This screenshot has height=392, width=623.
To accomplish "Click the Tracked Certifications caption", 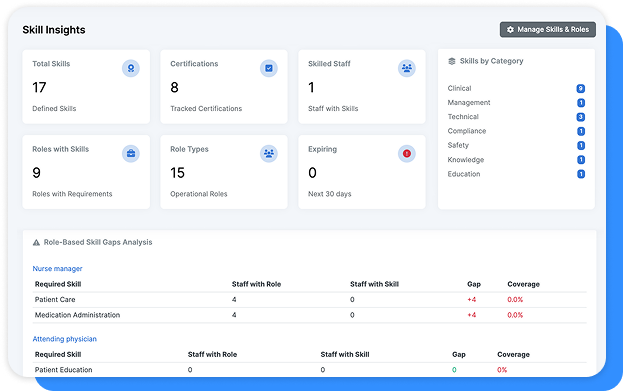I will click(206, 108).
